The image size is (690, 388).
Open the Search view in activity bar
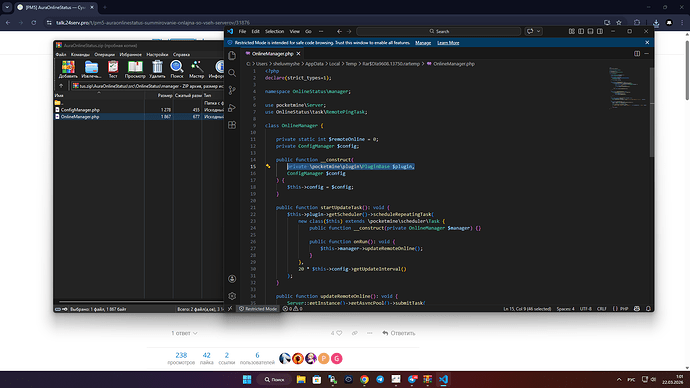pos(232,73)
